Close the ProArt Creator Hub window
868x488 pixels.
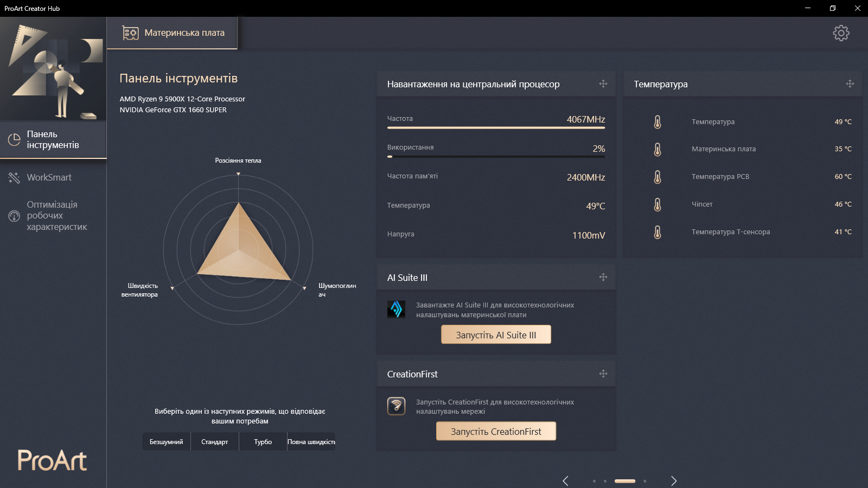pos(858,8)
